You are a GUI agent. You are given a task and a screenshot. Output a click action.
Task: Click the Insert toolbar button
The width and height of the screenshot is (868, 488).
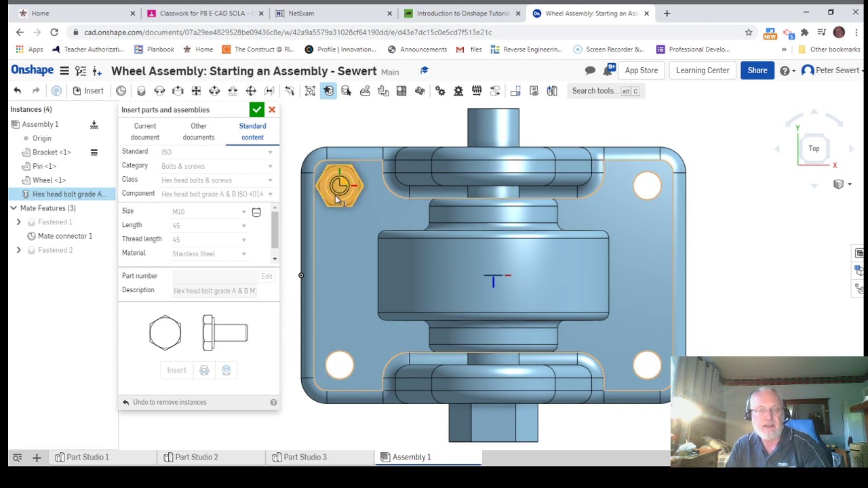pos(88,91)
